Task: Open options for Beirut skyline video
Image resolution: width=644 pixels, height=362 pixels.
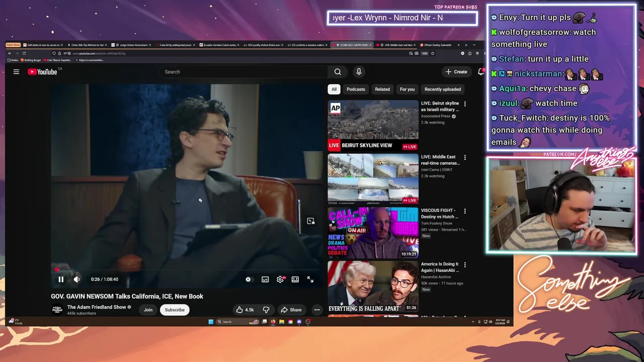Action: pos(465,104)
